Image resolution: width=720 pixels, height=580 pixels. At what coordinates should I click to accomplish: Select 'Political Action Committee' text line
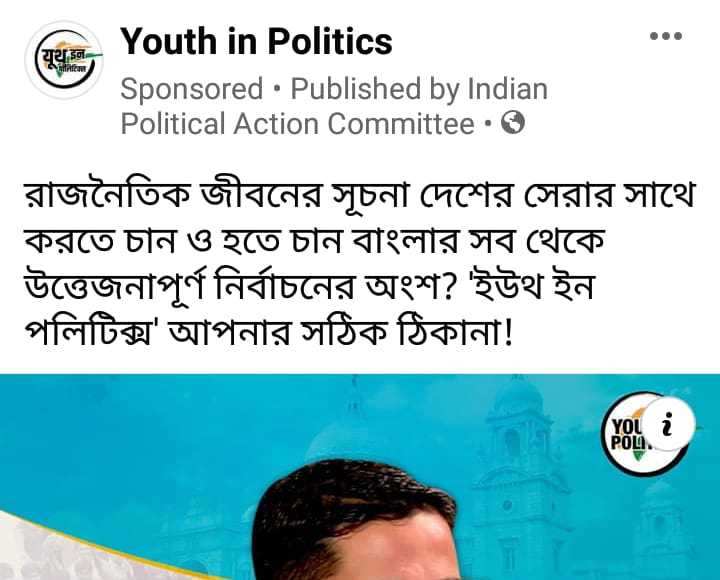pos(297,124)
